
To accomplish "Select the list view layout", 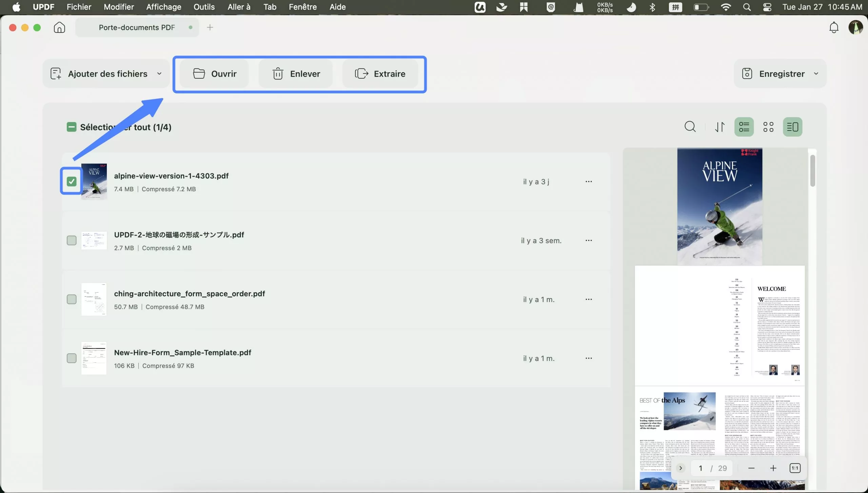I will (x=744, y=126).
